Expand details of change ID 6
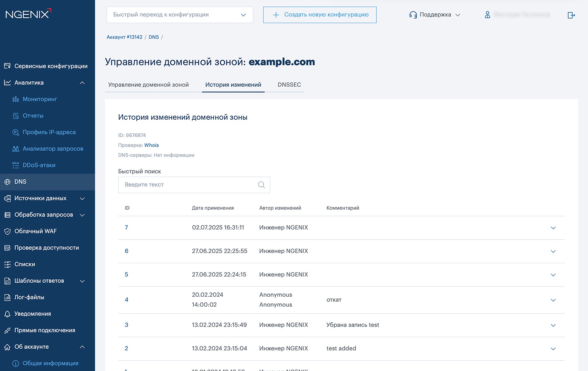The height and width of the screenshot is (371, 588). point(553,251)
